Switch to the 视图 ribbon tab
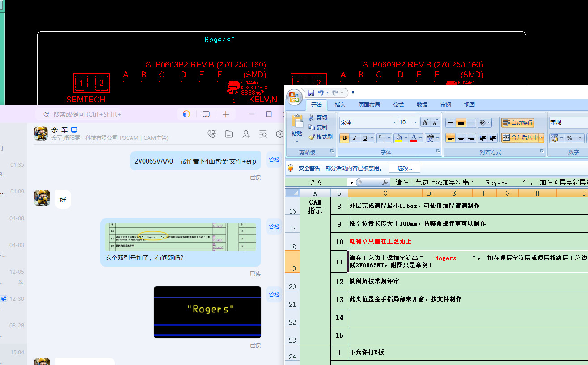The width and height of the screenshot is (588, 365). [470, 105]
